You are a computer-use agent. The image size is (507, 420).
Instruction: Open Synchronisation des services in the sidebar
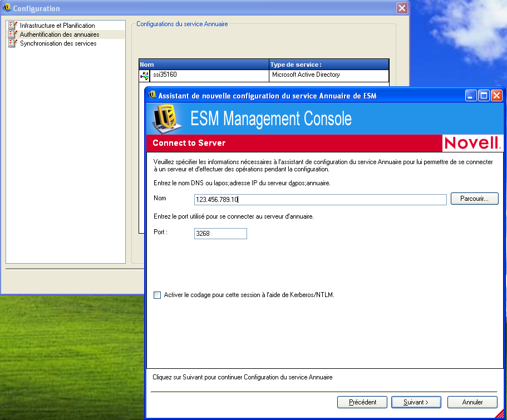(58, 43)
